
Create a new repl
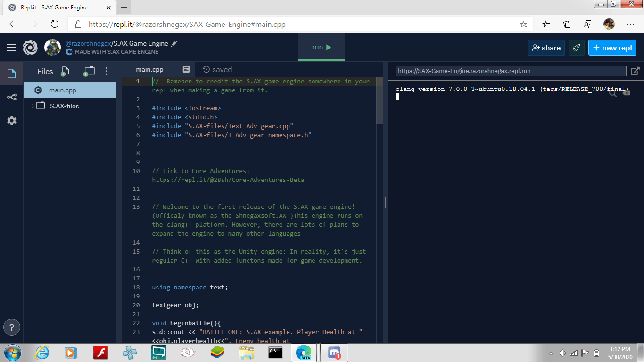click(612, 48)
